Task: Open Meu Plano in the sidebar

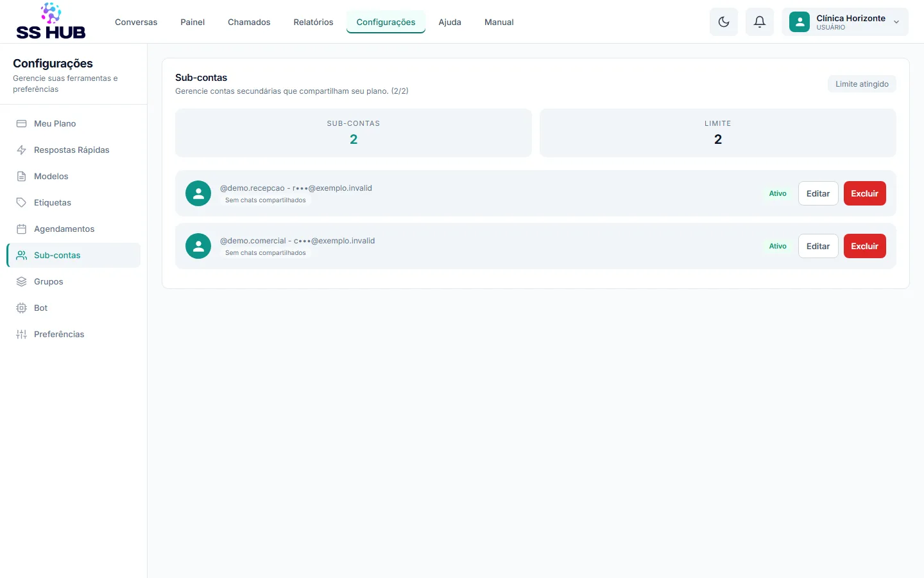Action: [73, 123]
